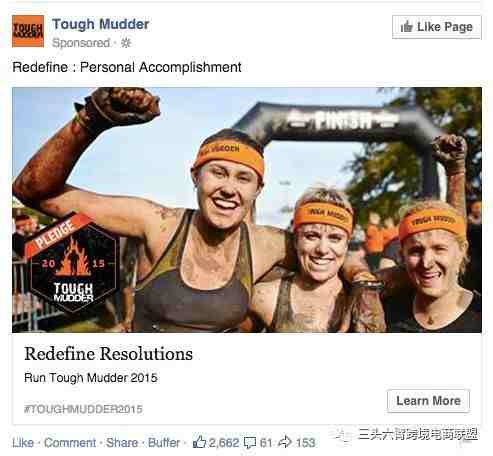
Task: Open the Redefine Resolutions headline
Action: pyautogui.click(x=108, y=354)
